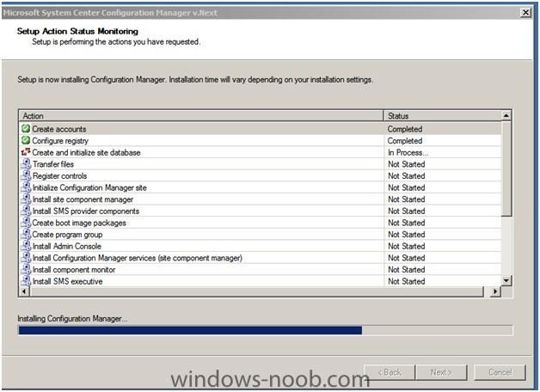Click the icon beside Install site component manager
540x392 pixels.
(x=26, y=199)
